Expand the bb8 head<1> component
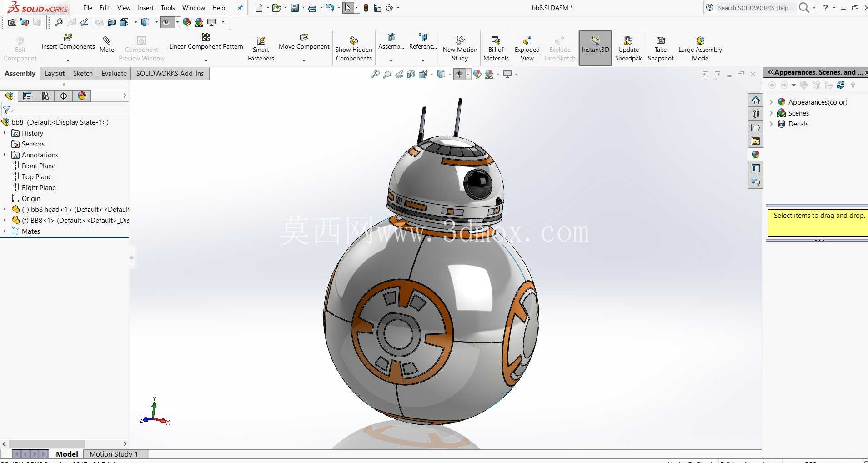Viewport: 868px width, 463px height. (5, 209)
